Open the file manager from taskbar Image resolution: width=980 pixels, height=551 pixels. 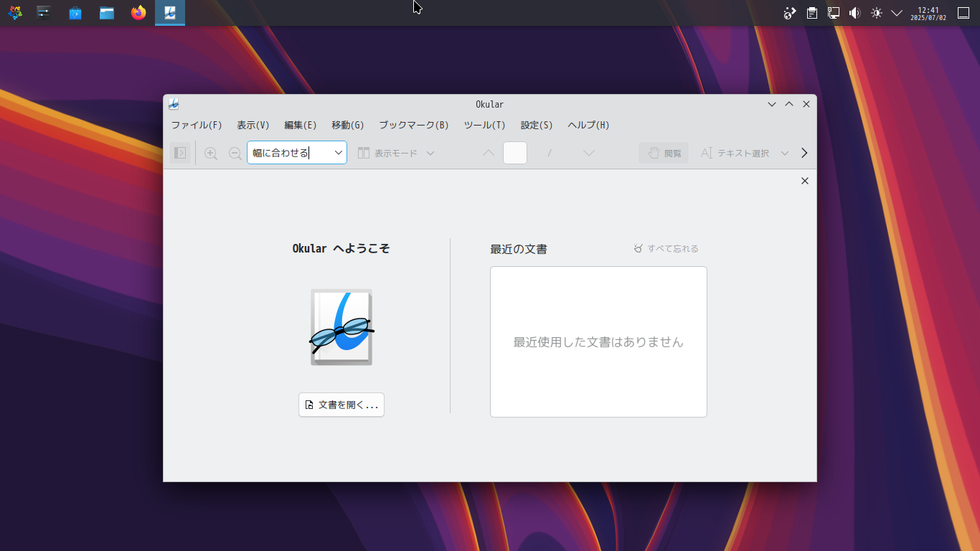(107, 13)
